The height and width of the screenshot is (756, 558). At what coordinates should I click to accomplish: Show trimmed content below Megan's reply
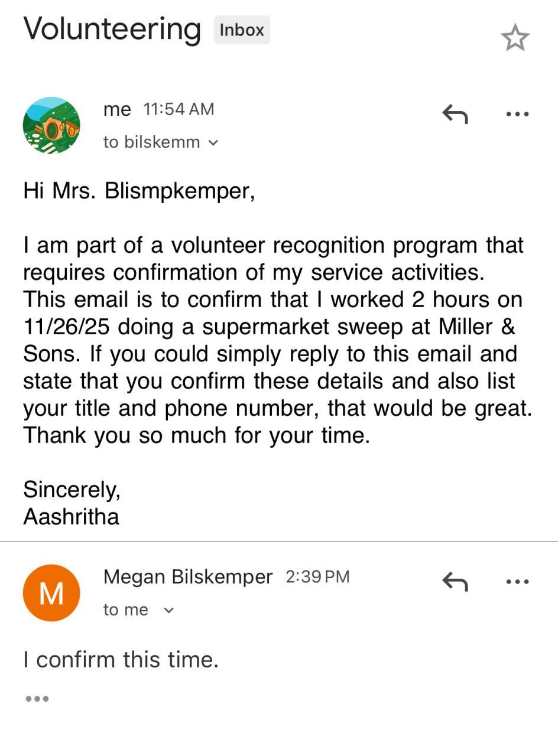37,699
